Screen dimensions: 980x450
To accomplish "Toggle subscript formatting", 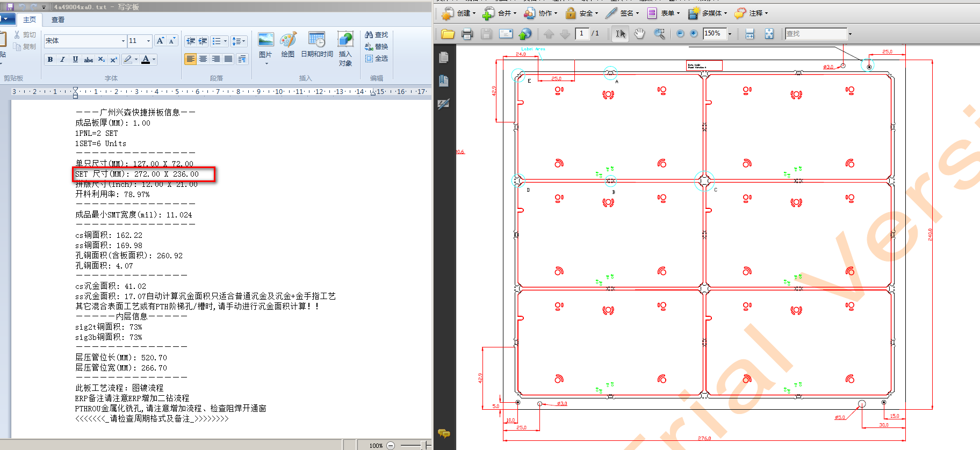I will pos(102,60).
